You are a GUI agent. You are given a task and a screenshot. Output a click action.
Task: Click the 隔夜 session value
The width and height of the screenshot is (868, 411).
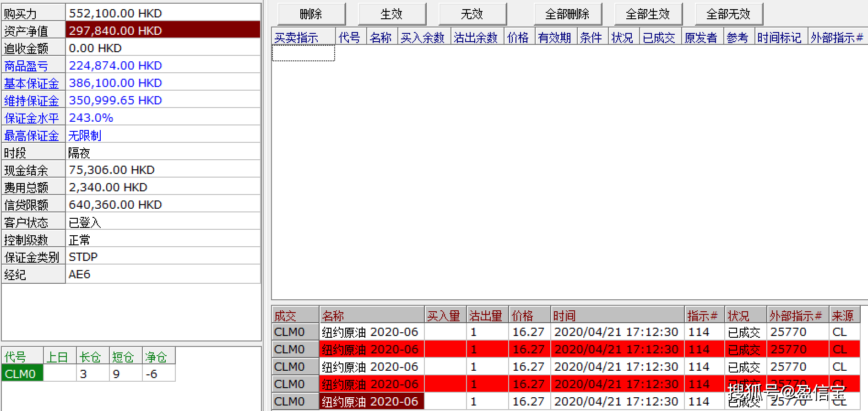pos(79,153)
